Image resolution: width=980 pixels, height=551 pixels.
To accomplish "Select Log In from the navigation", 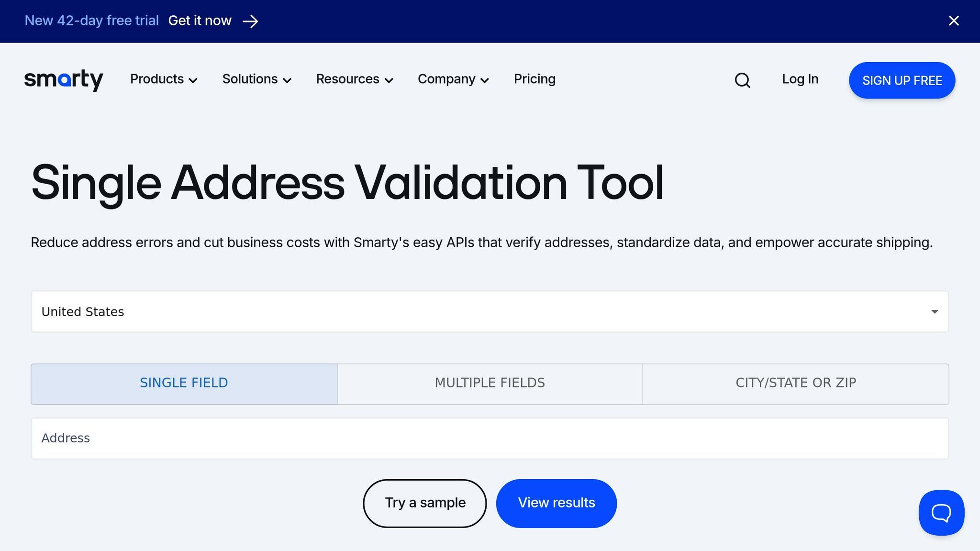I will tap(800, 79).
